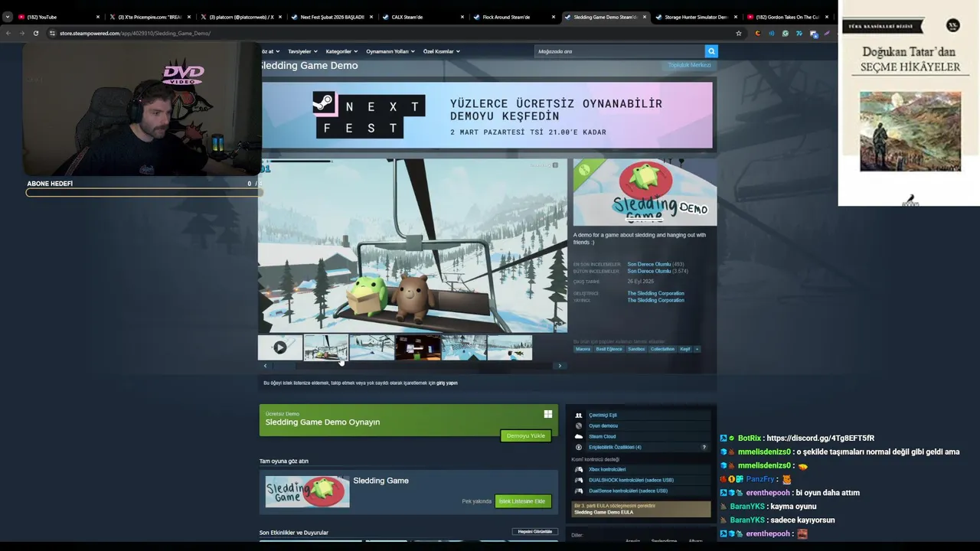Click the question mark help icon
The width and height of the screenshot is (980, 551).
click(x=704, y=447)
